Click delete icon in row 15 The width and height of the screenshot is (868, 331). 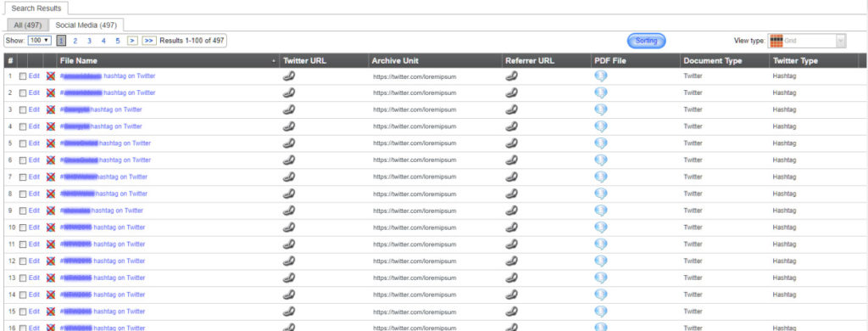(x=51, y=311)
